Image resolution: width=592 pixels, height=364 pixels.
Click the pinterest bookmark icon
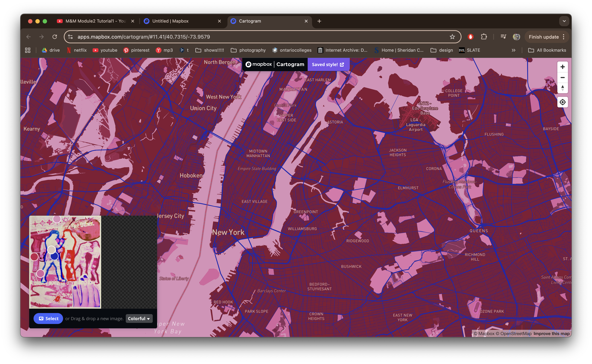click(126, 50)
